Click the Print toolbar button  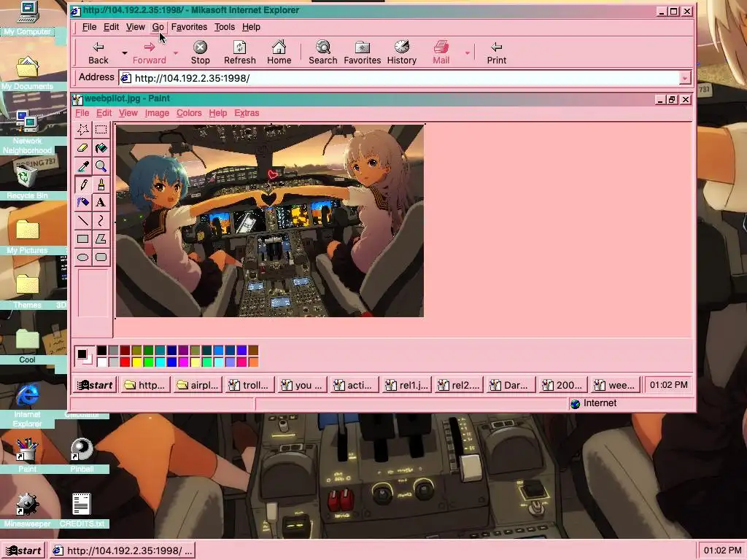[x=496, y=52]
